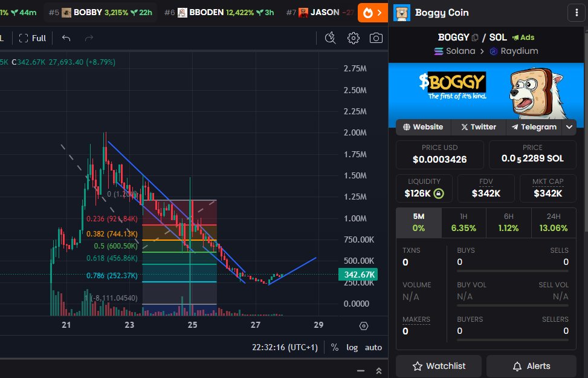Click the chart target settings icon

[363, 326]
